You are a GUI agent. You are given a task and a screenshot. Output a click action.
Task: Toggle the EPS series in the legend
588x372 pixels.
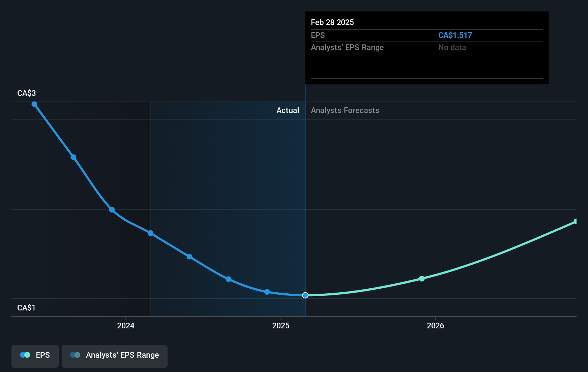(35, 356)
